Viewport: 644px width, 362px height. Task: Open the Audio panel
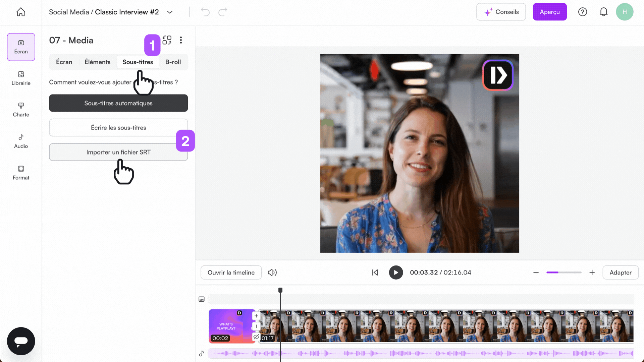[x=21, y=141]
